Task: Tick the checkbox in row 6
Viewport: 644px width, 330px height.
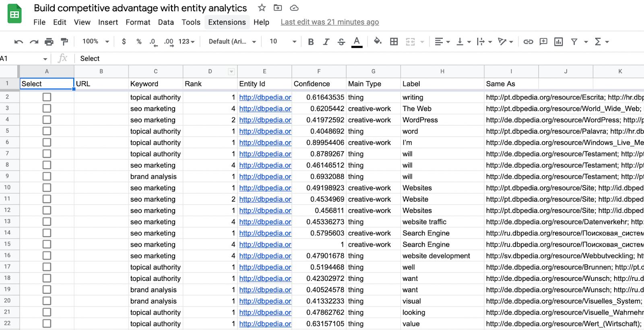Action: click(x=47, y=142)
